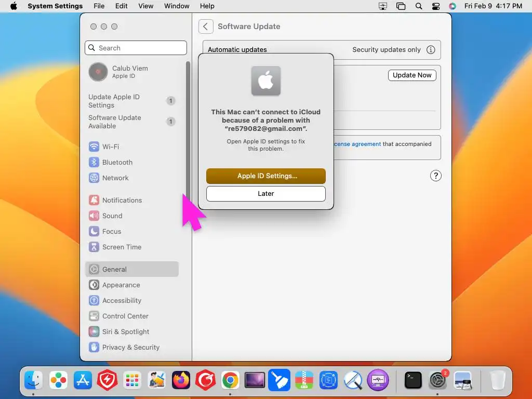Screen dimensions: 532x399
Task: Open the archive zipper app in Dock
Action: coord(304,380)
